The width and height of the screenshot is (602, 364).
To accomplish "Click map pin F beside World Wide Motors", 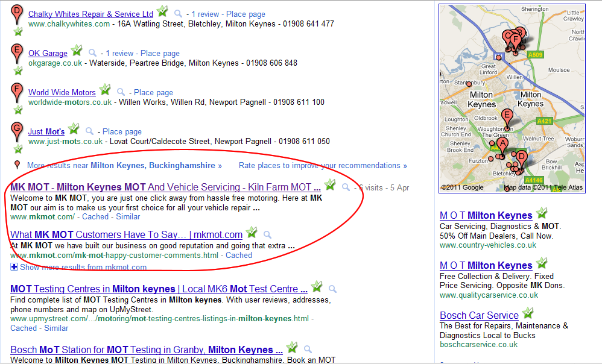I will tap(16, 92).
